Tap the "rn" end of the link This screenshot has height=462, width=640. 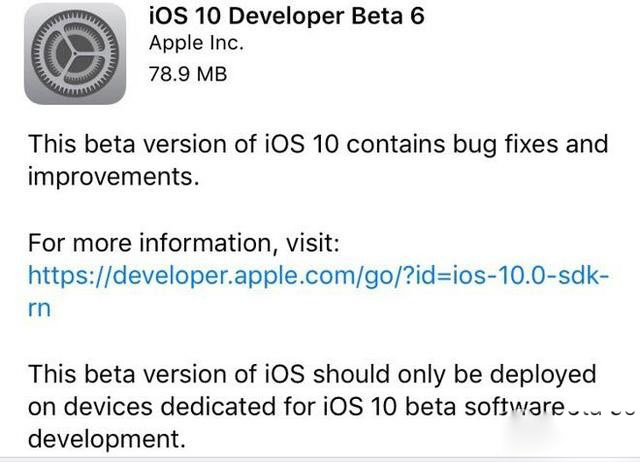pyautogui.click(x=39, y=308)
